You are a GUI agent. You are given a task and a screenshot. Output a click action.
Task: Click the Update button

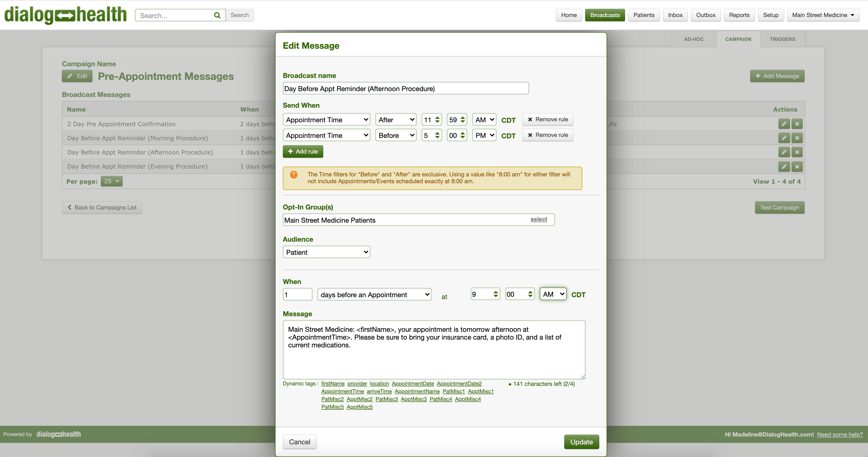[581, 442]
